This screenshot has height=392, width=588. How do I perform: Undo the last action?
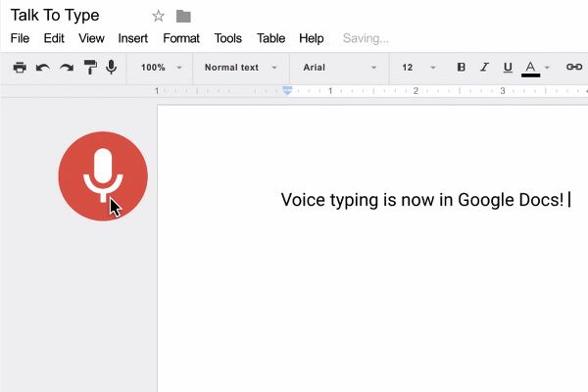click(x=43, y=68)
